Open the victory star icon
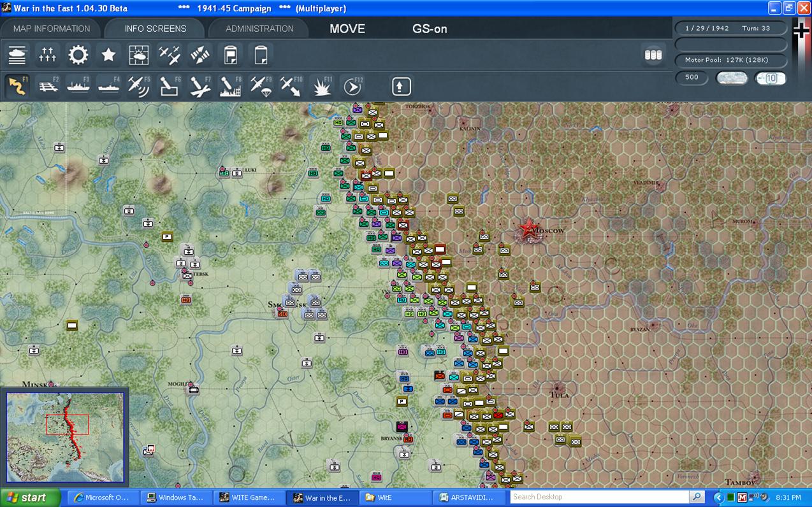 (x=109, y=55)
